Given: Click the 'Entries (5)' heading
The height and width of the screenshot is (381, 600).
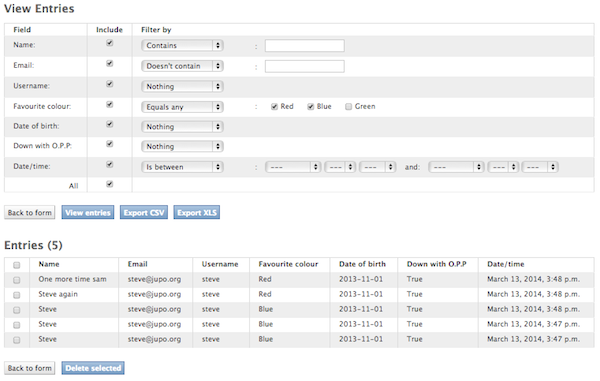Looking at the screenshot, I should (33, 245).
